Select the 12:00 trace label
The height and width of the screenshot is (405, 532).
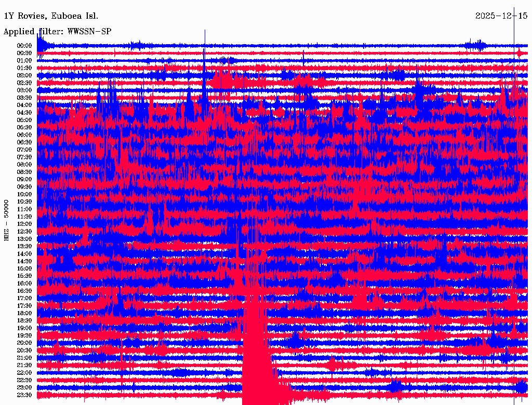point(24,224)
